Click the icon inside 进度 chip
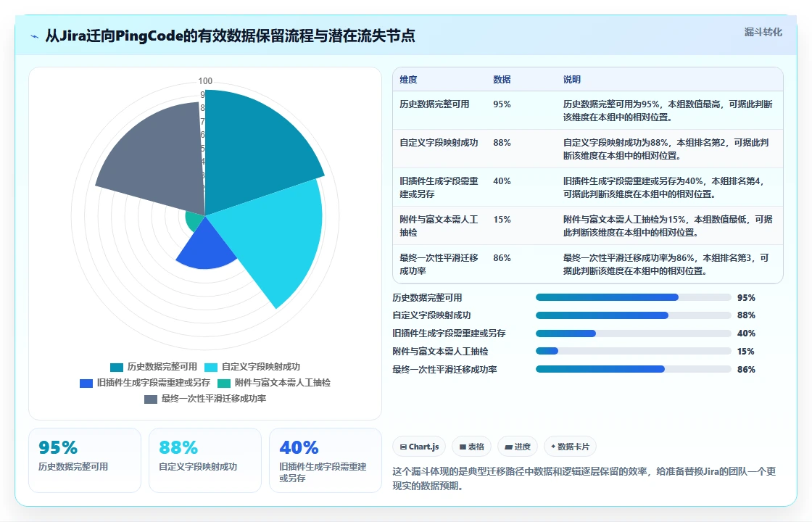 pyautogui.click(x=508, y=447)
